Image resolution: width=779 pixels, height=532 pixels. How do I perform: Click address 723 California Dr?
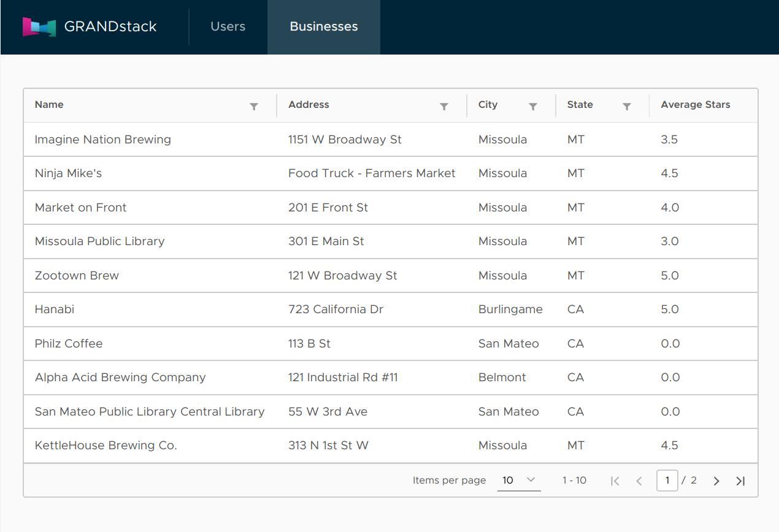tap(336, 310)
